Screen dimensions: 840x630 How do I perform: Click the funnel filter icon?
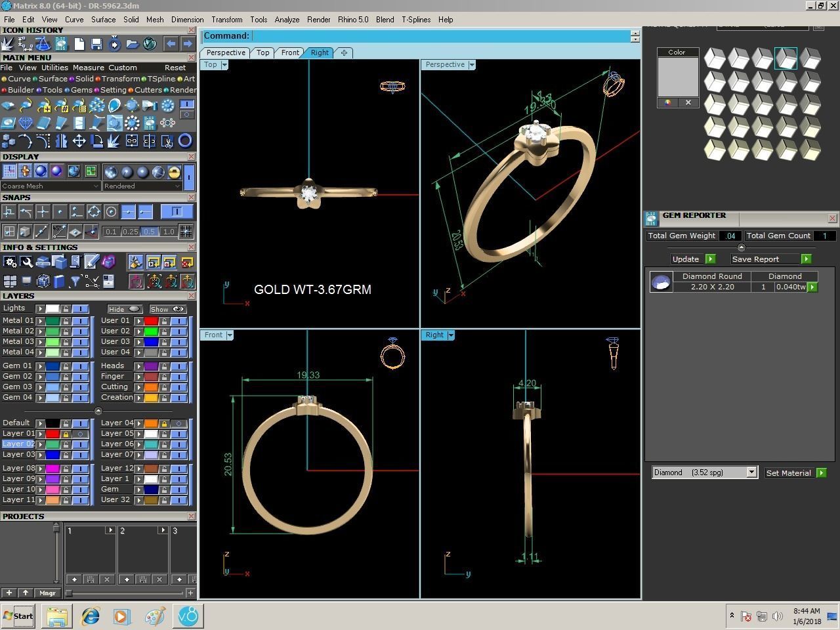[75, 282]
